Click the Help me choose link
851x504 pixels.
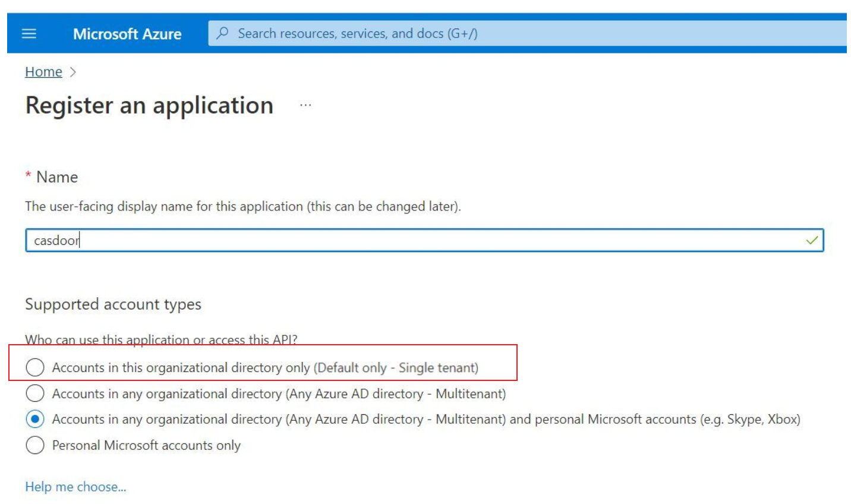tap(74, 486)
